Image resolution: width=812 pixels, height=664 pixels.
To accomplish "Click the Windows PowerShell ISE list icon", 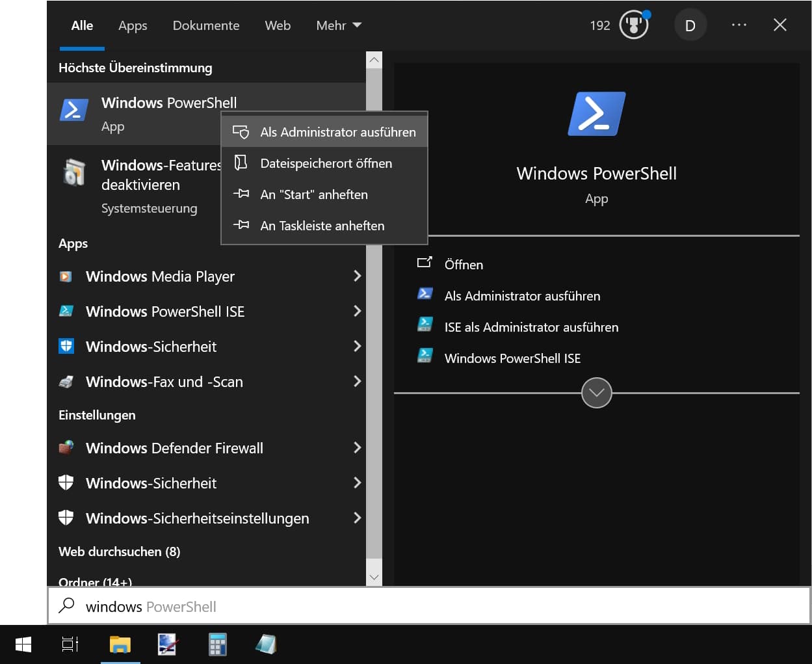I will coord(66,312).
